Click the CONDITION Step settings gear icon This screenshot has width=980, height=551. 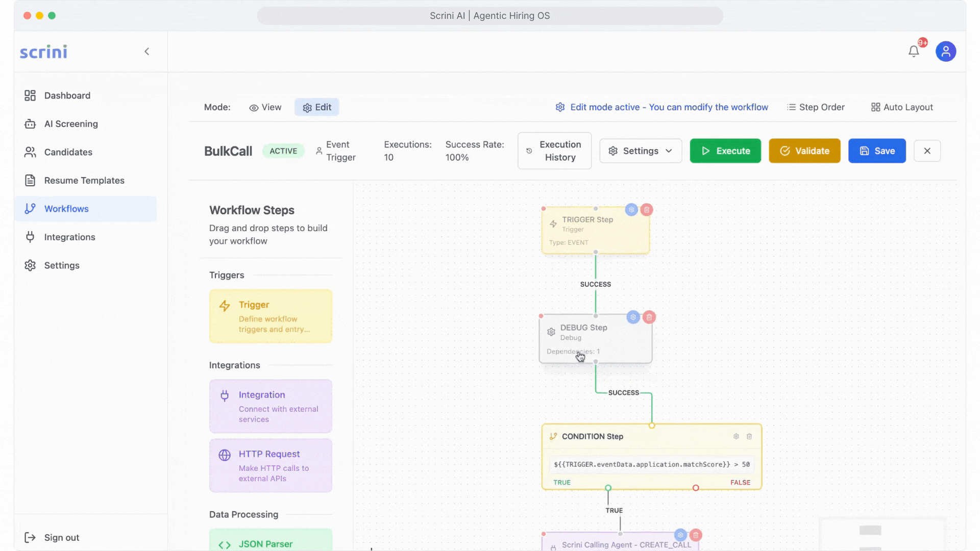point(736,437)
